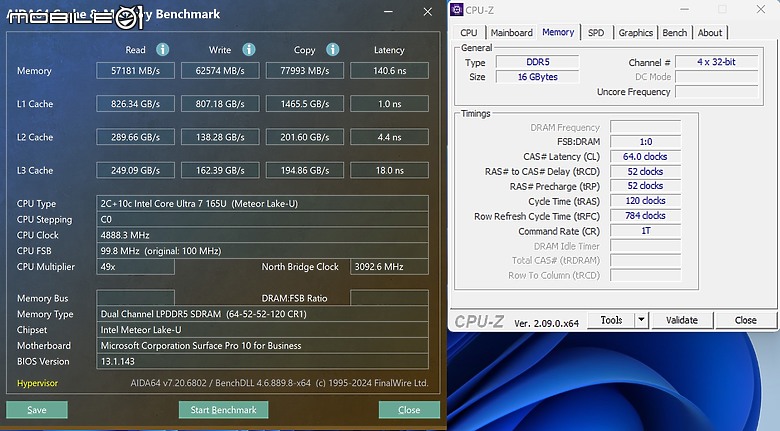Click the Copy info icon
Viewport: 780px width, 431px height.
(x=332, y=49)
